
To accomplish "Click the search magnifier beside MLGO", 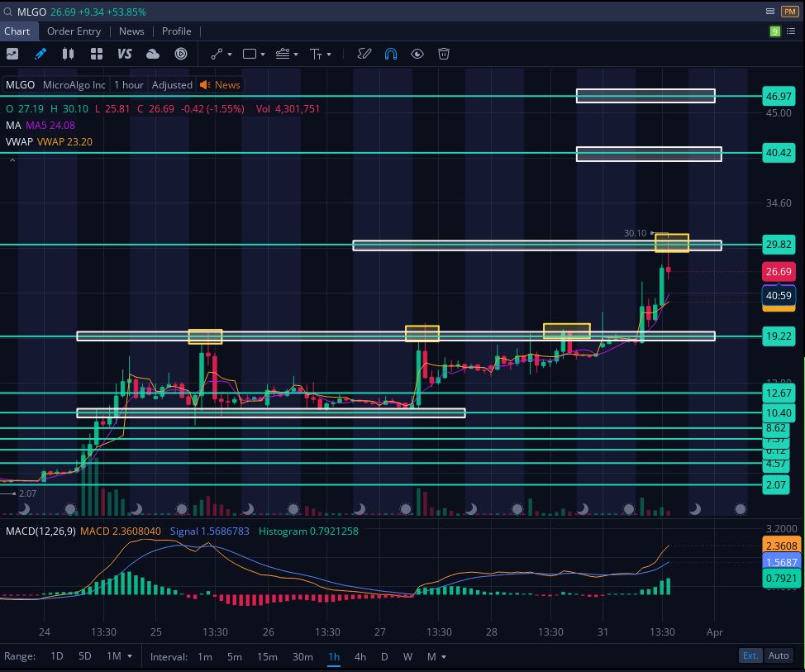I will coord(7,12).
